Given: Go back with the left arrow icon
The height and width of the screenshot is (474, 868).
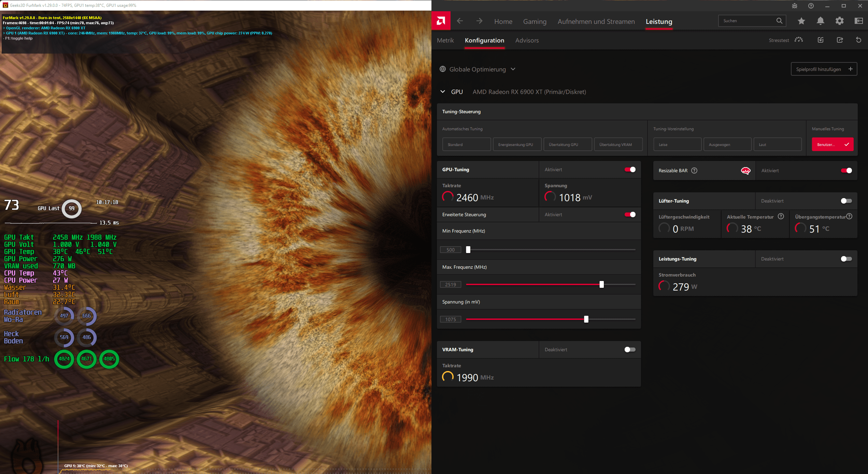Looking at the screenshot, I should pyautogui.click(x=460, y=21).
